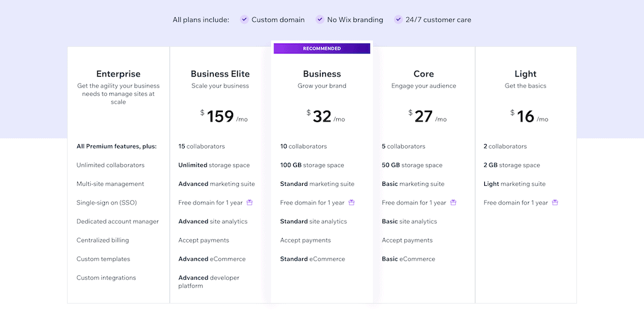The height and width of the screenshot is (310, 644).
Task: Click gift icon in Core plan
Action: point(453,203)
